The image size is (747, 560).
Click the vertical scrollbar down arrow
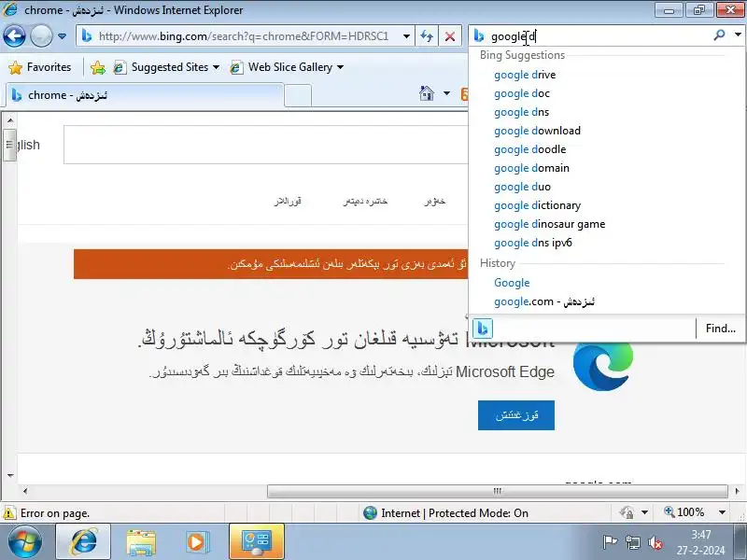click(10, 475)
